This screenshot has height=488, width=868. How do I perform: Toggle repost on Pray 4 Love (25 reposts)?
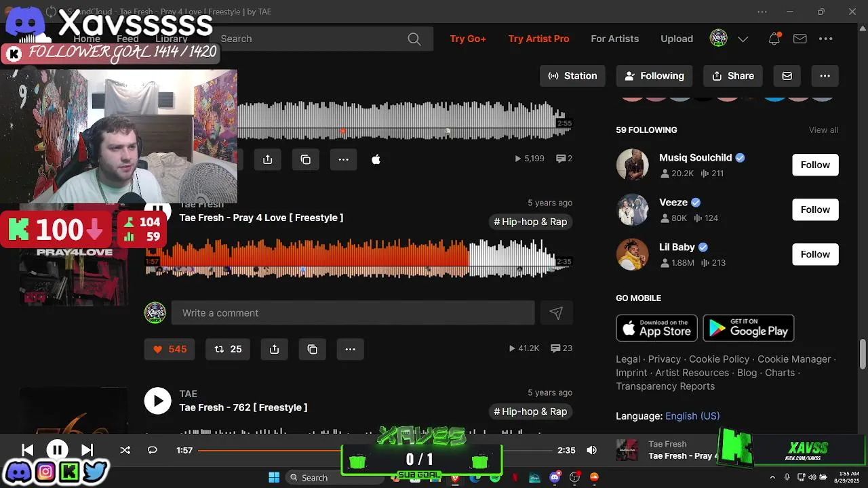point(228,349)
